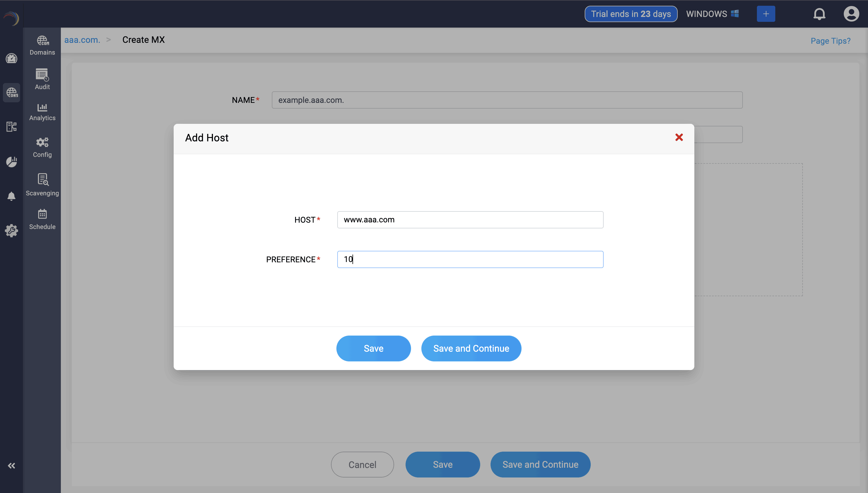
Task: Open the user profile avatar icon
Action: pyautogui.click(x=851, y=14)
